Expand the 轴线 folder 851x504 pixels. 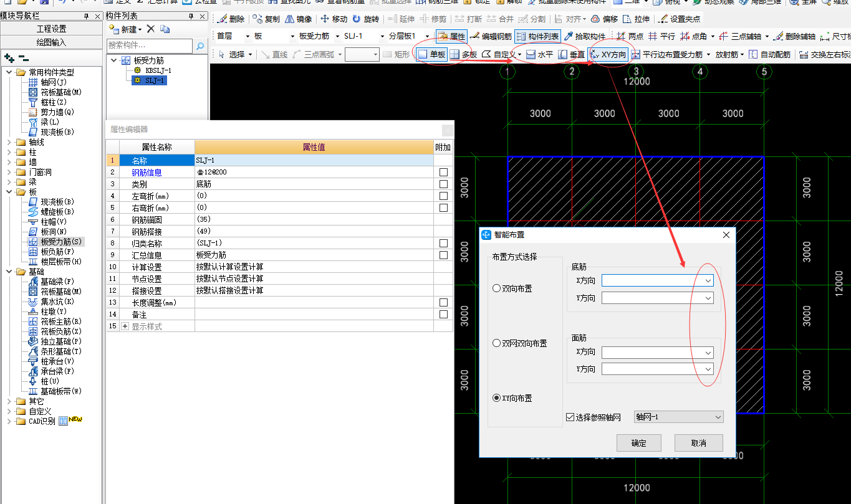point(9,142)
